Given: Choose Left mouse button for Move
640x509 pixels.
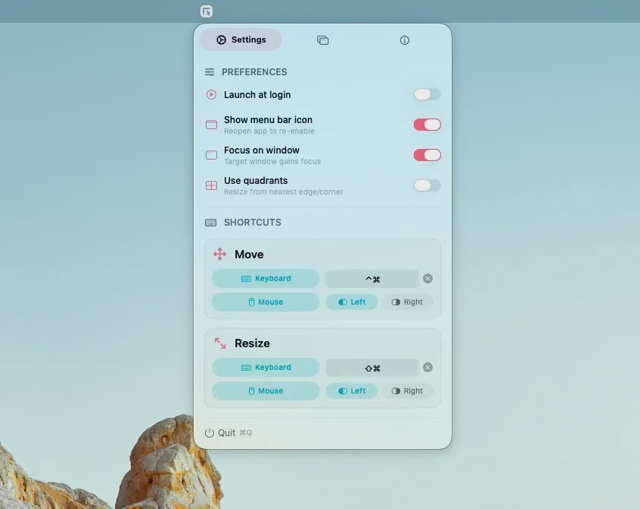Looking at the screenshot, I should click(x=352, y=302).
